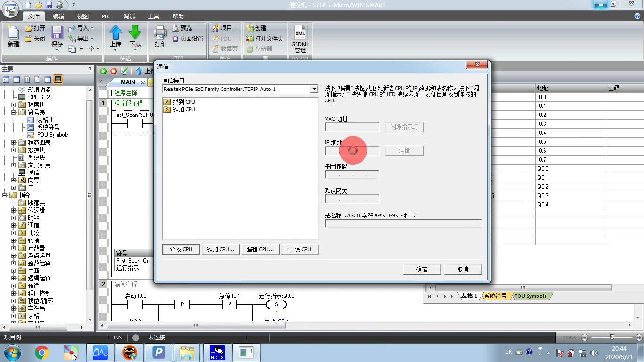Click quick-access print icon in title bar
The image size is (644, 362).
click(x=59, y=5)
